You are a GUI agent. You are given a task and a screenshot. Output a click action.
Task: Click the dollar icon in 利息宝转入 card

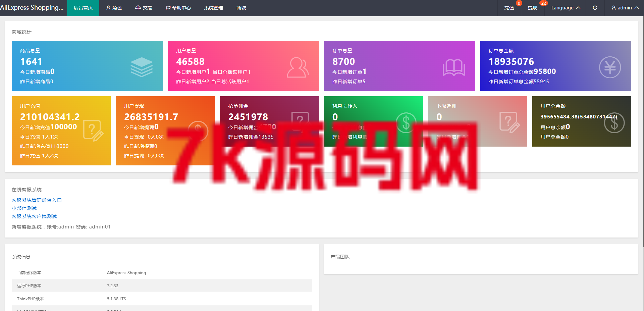coord(406,122)
